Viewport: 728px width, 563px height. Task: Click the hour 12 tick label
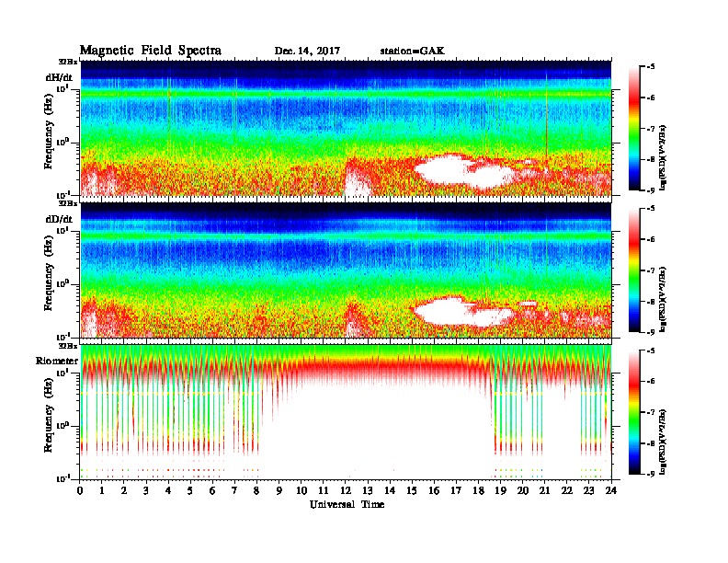(346, 490)
